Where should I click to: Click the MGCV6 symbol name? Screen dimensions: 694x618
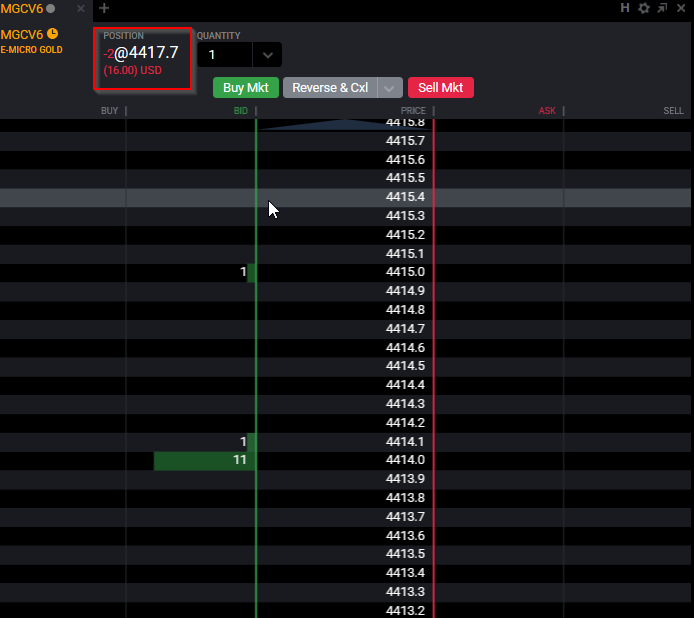coord(22,35)
